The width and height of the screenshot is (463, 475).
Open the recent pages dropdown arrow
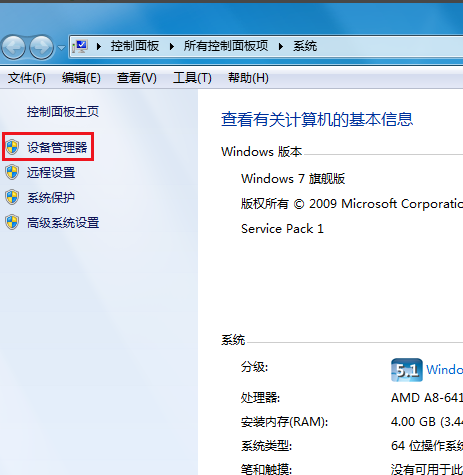point(61,48)
